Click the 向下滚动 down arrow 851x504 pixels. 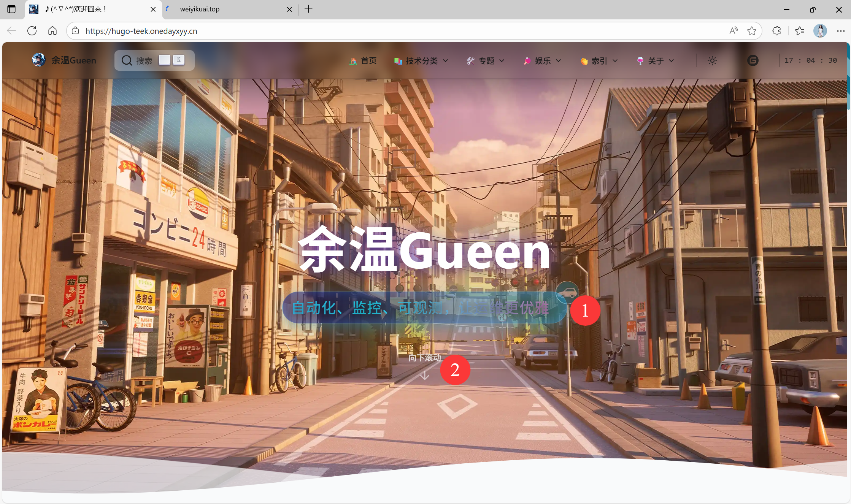point(424,376)
